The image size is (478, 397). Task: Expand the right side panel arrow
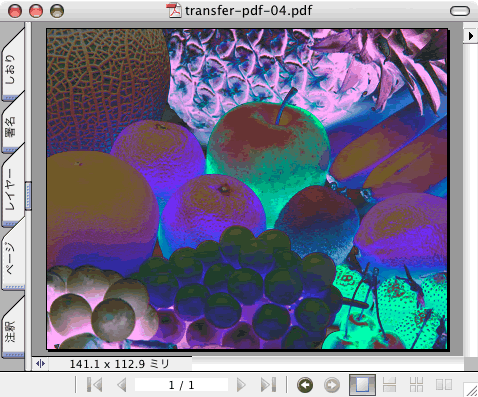pyautogui.click(x=470, y=36)
